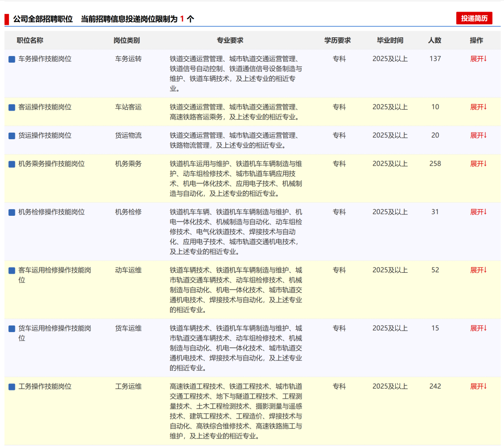Select the 货运操作技能岗位 checkbox
The width and height of the screenshot is (504, 446).
12,136
